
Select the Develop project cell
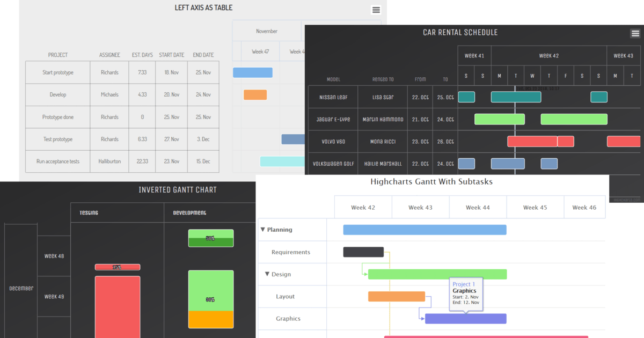58,94
